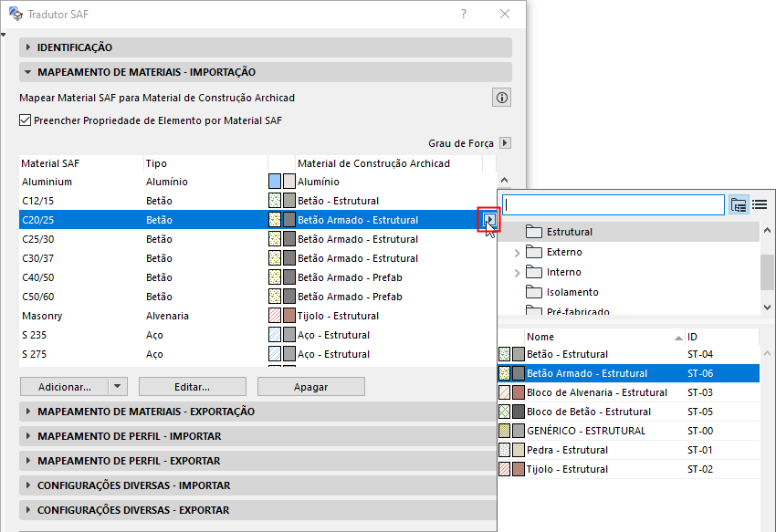Sort material list by Nome column
The width and height of the screenshot is (776, 532).
coord(604,337)
